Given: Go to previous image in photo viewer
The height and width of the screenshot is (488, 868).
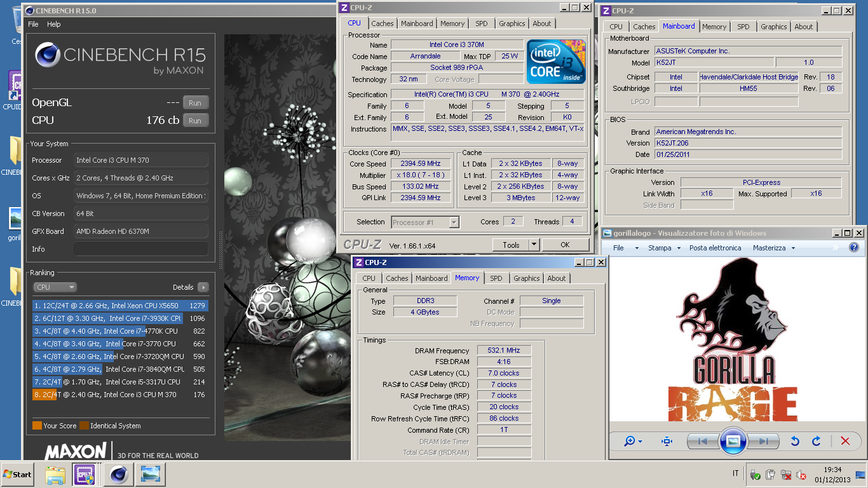Looking at the screenshot, I should coord(703,441).
